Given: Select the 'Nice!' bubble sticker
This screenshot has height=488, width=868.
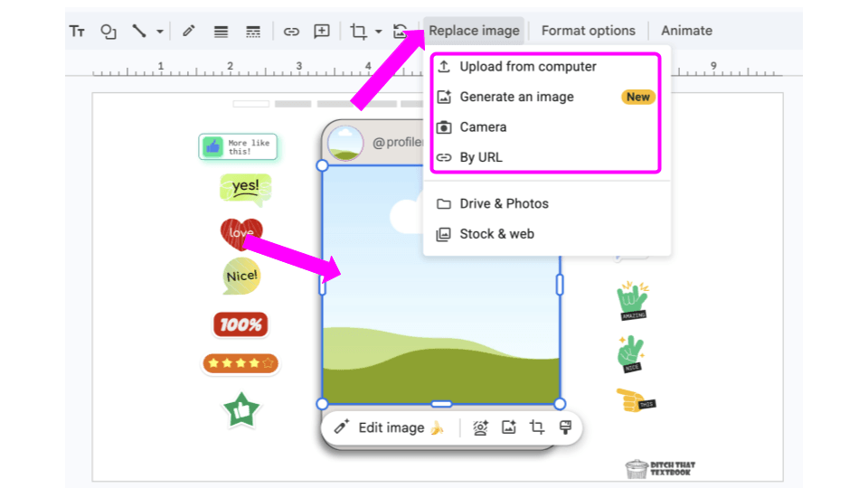Looking at the screenshot, I should coord(241,277).
